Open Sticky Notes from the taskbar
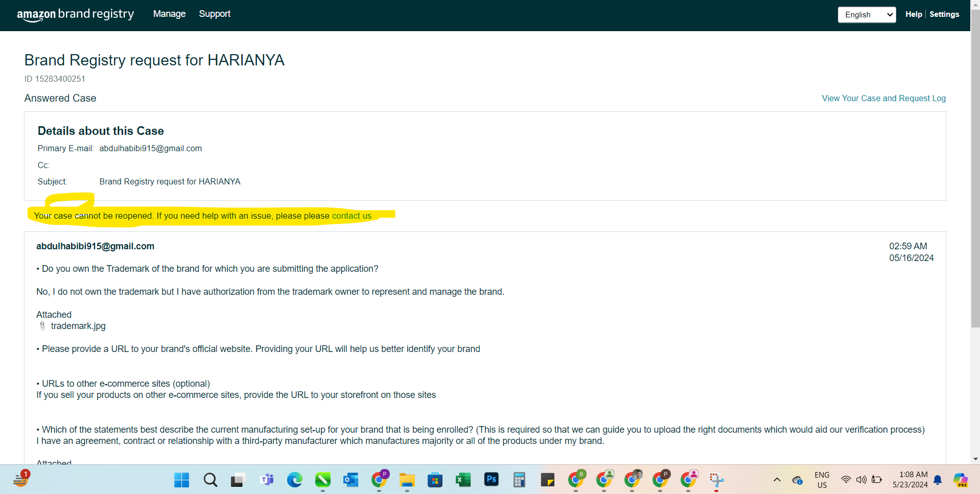This screenshot has width=980, height=494. coord(547,480)
